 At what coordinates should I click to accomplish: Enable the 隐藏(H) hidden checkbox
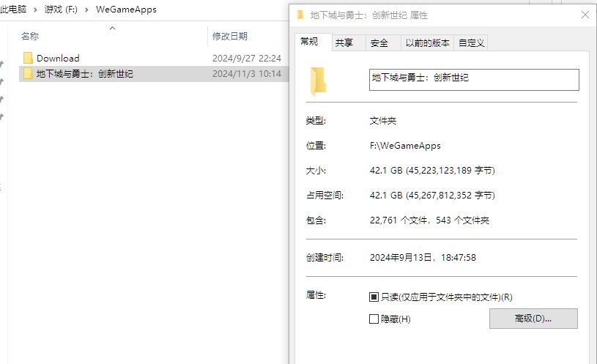374,319
